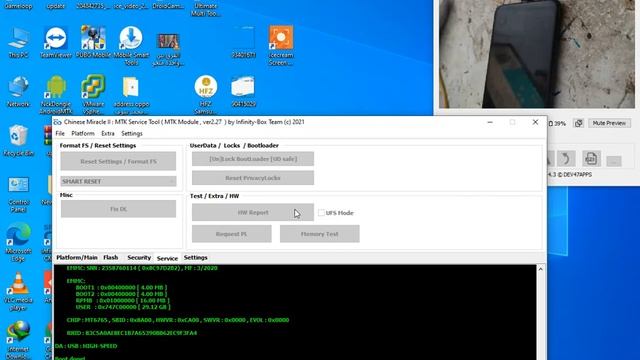Viewport: 640px width, 360px height.
Task: Open the Recycle Bin
Action: pos(18,141)
